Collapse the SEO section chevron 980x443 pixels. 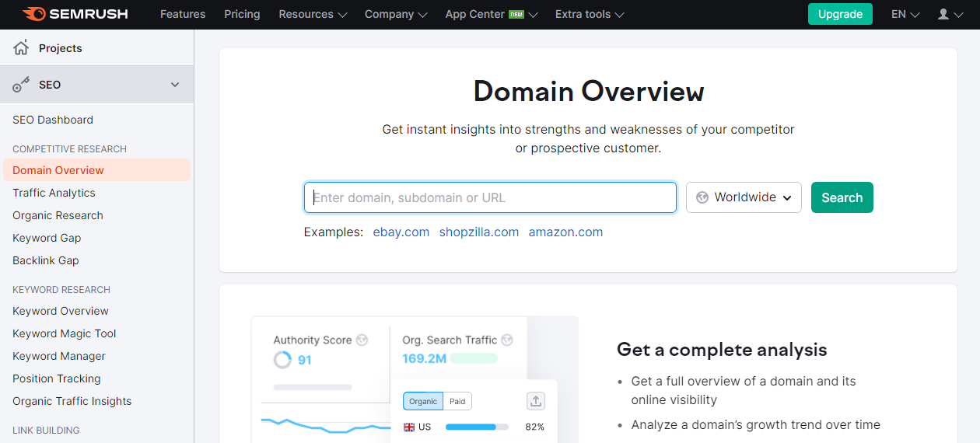point(175,85)
